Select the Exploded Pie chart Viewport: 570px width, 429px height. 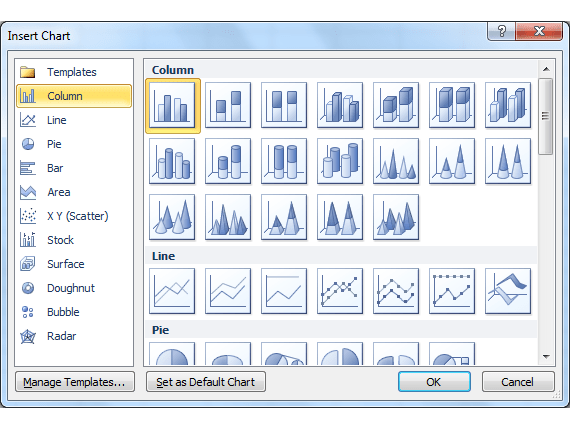tap(340, 354)
